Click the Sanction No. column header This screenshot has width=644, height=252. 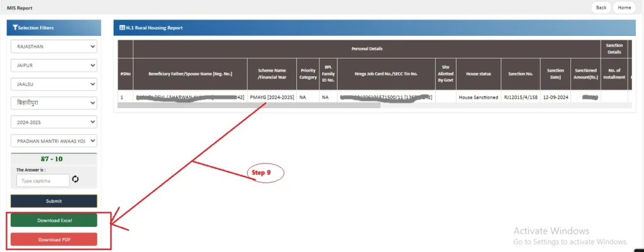521,74
